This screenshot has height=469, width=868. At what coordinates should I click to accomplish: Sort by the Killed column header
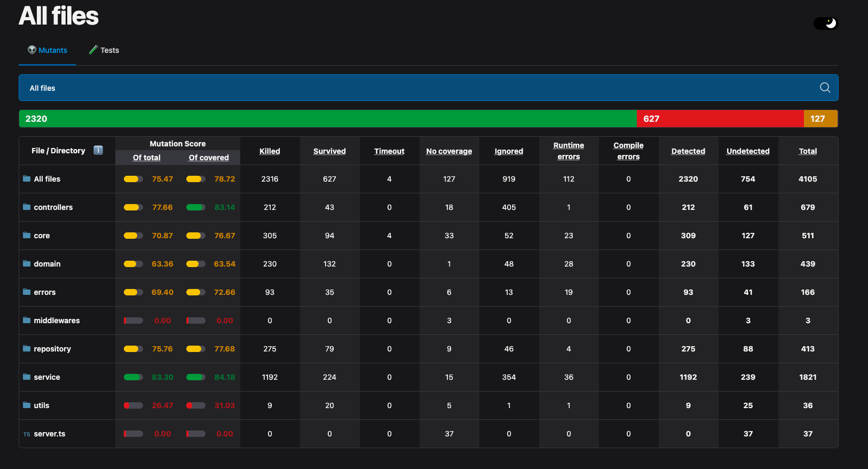coord(270,151)
